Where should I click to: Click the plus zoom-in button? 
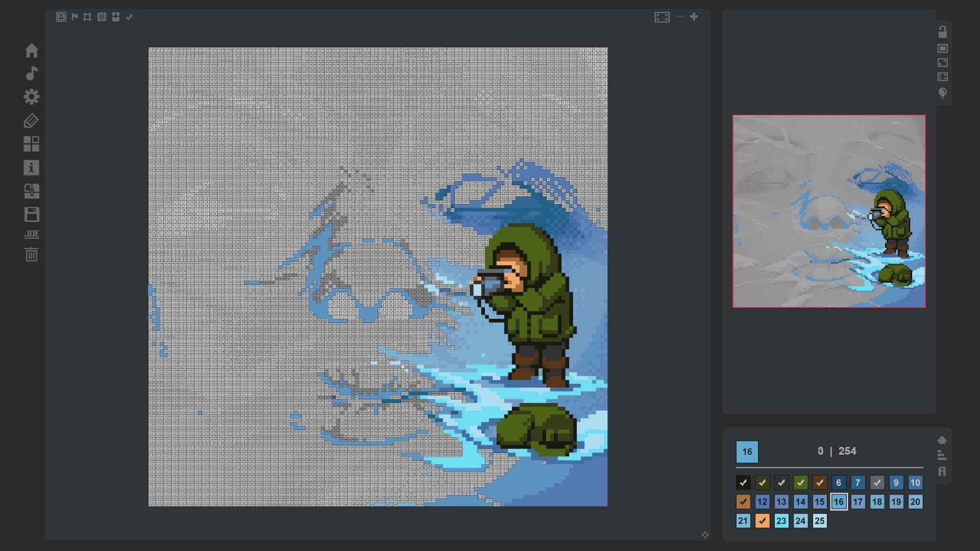point(694,17)
